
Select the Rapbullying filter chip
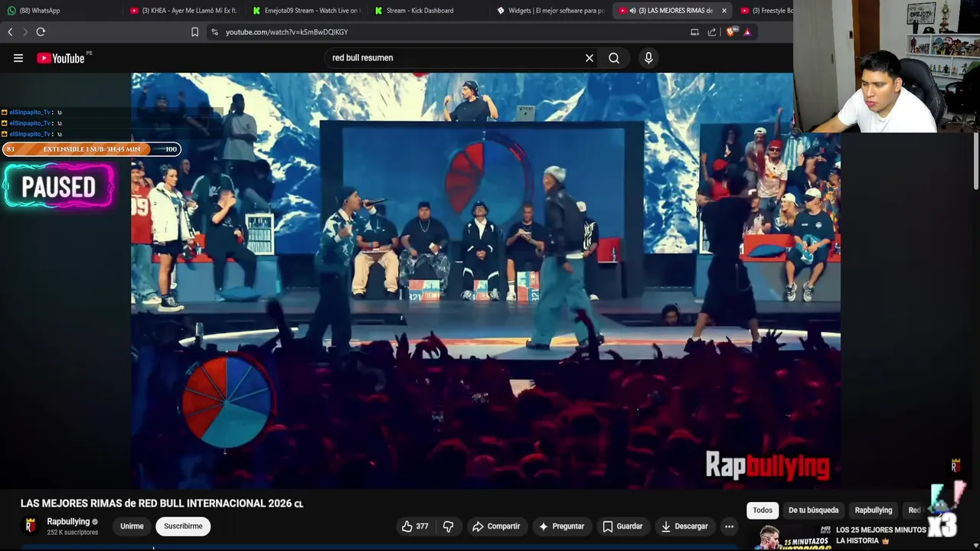tap(874, 510)
